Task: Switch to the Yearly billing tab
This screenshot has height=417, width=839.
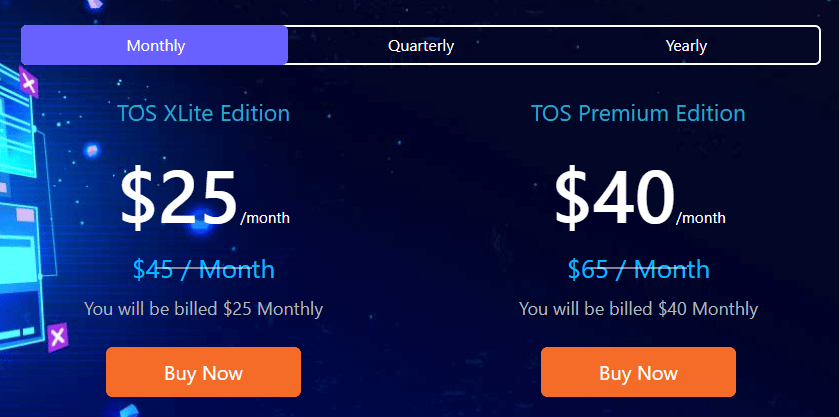Action: 686,46
